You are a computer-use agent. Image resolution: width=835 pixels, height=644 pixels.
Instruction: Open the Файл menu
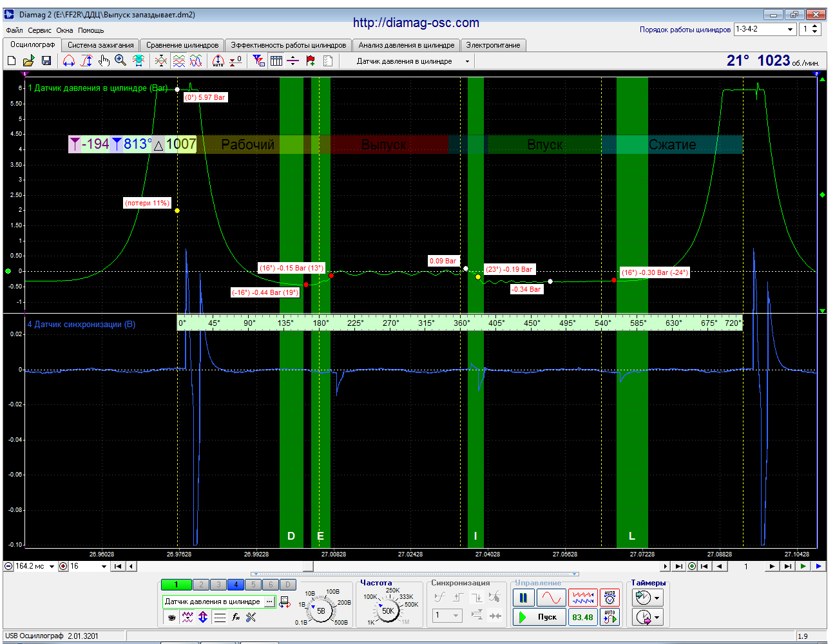pyautogui.click(x=14, y=30)
